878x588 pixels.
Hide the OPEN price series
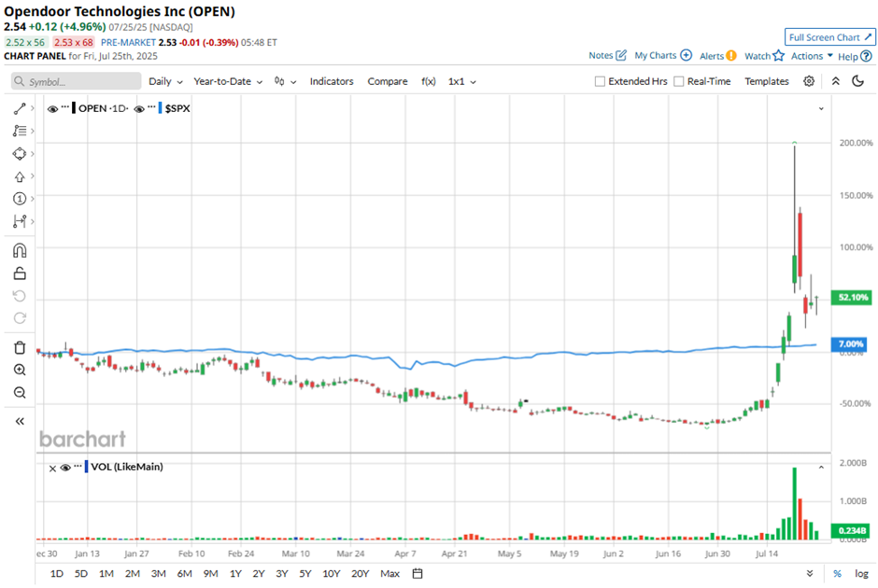pos(52,109)
